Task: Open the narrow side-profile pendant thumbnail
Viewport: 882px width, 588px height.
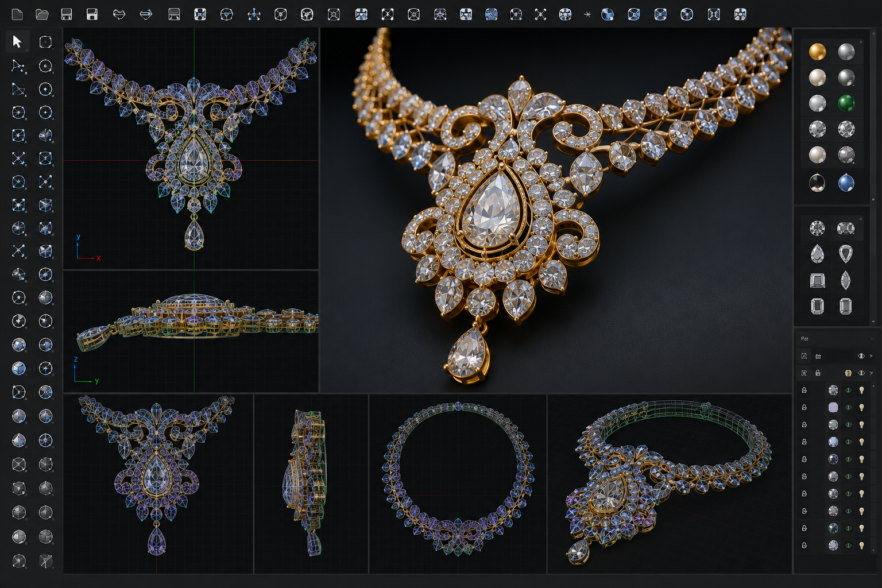Action: [x=311, y=483]
